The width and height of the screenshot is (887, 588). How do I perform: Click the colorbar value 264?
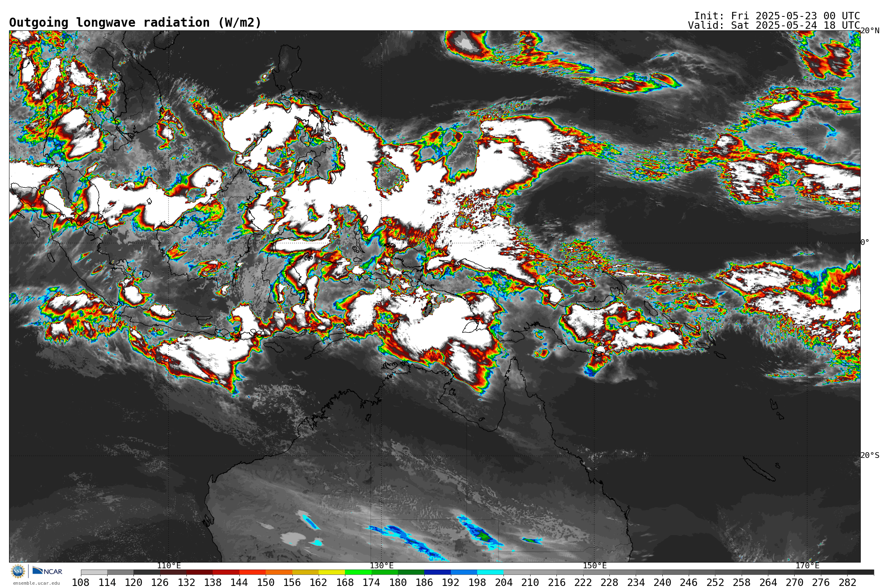click(768, 582)
